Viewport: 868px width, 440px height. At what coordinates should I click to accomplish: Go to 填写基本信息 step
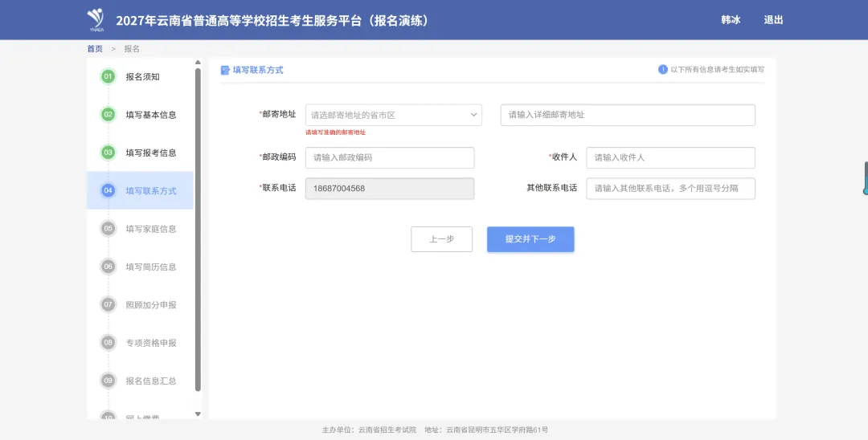point(140,115)
